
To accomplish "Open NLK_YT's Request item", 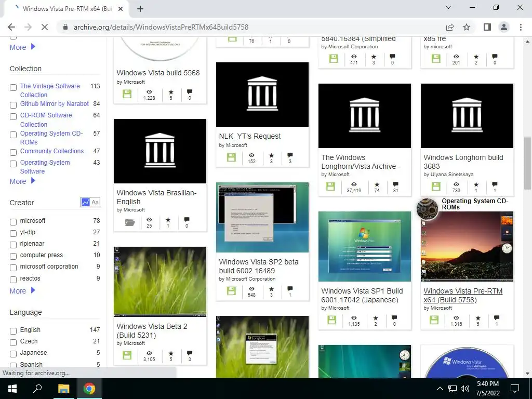I will [x=250, y=136].
